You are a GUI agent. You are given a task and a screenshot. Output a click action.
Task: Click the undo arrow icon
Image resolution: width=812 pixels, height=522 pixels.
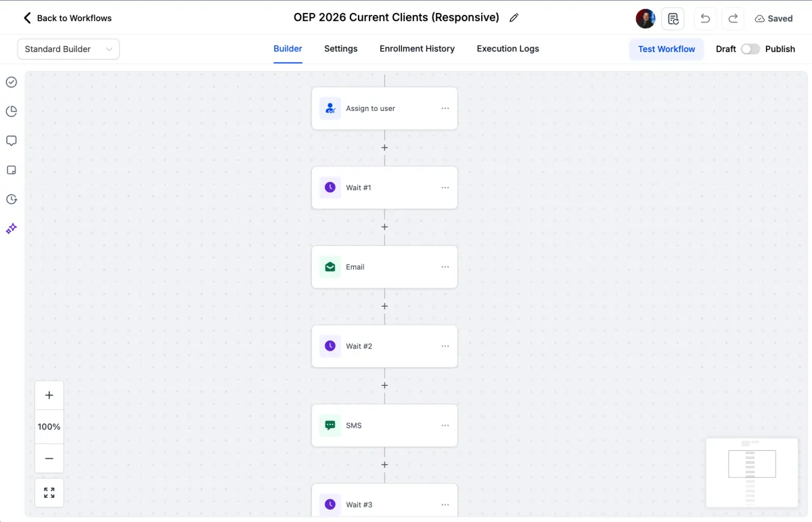coord(705,19)
